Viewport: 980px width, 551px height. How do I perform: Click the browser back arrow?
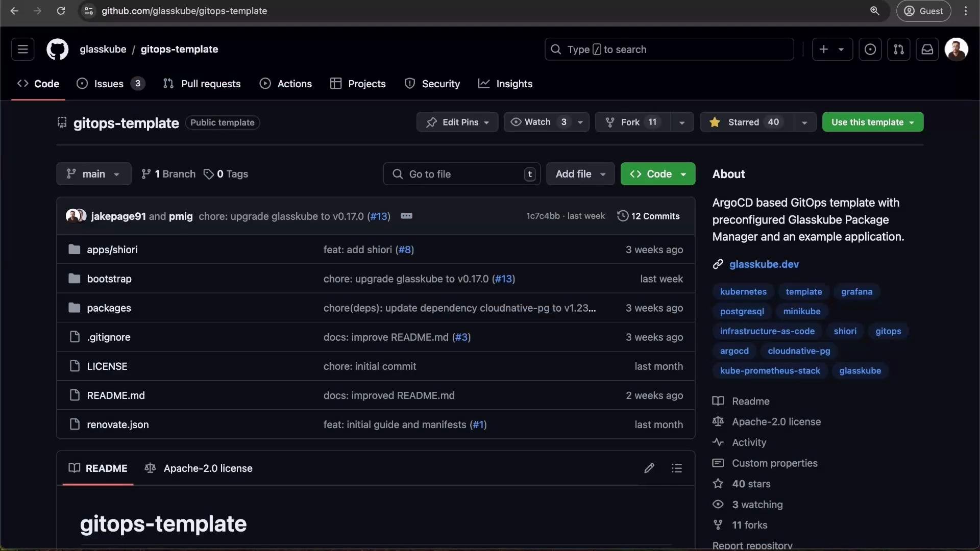(x=14, y=11)
